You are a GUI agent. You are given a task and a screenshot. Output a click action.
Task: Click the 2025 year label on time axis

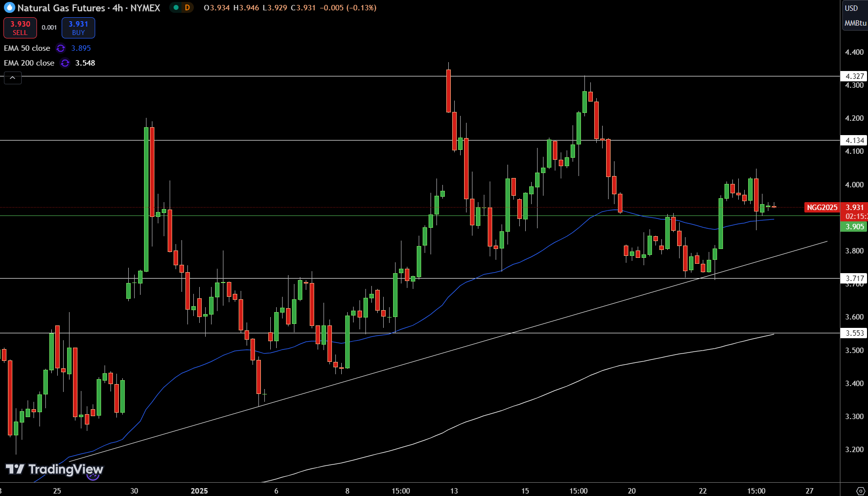[x=199, y=491]
